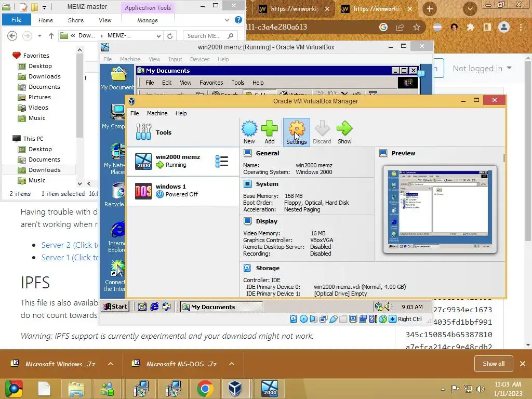Click into the Search MEMZ-master field
Viewport: 532px width, 399px height.
pyautogui.click(x=210, y=36)
